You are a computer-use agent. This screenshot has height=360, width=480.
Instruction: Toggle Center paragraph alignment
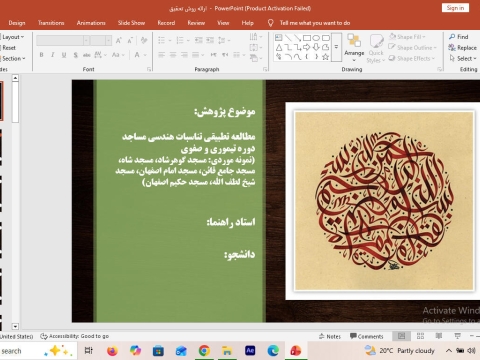pyautogui.click(x=173, y=55)
